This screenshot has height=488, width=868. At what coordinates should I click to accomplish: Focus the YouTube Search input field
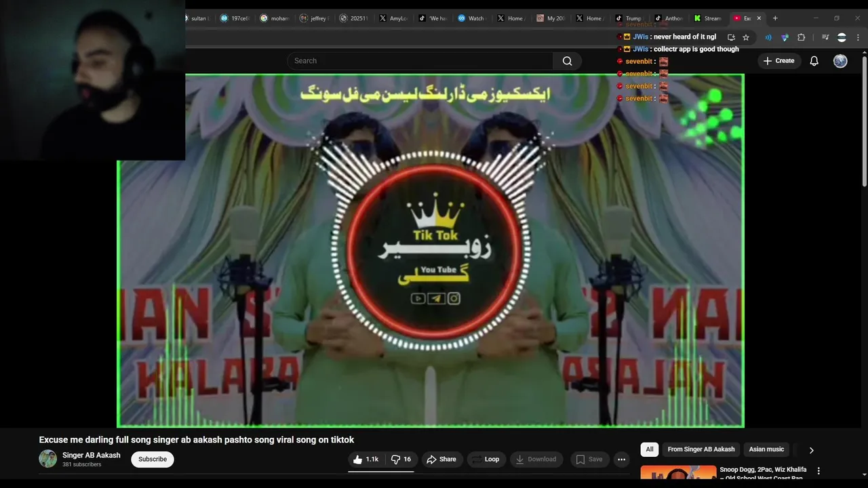pos(420,61)
